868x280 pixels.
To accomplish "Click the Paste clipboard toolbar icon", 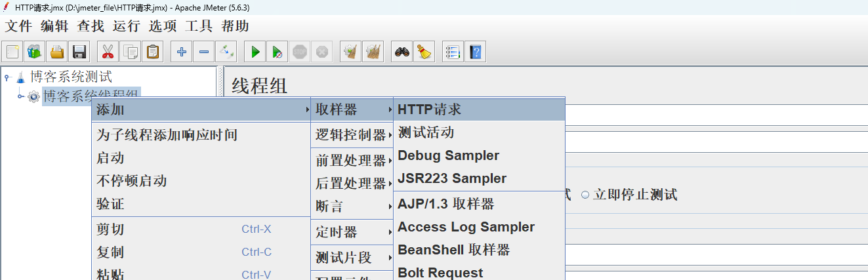I will (x=153, y=51).
